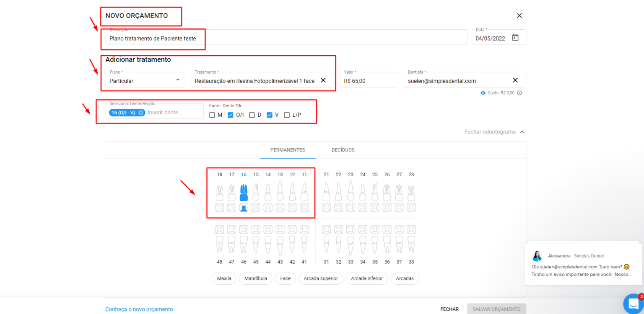Enable the L/P face checkbox
The width and height of the screenshot is (644, 314).
287,115
